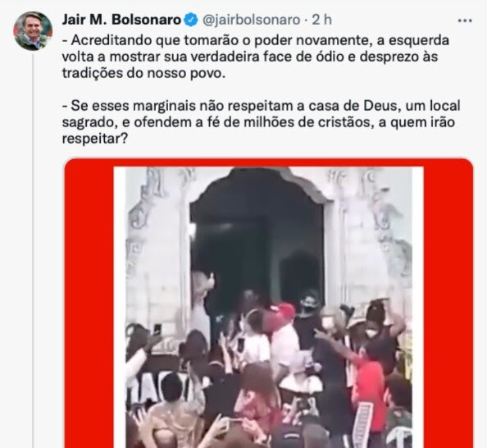
Task: Click the tweet's first paragraph text
Action: (256, 57)
